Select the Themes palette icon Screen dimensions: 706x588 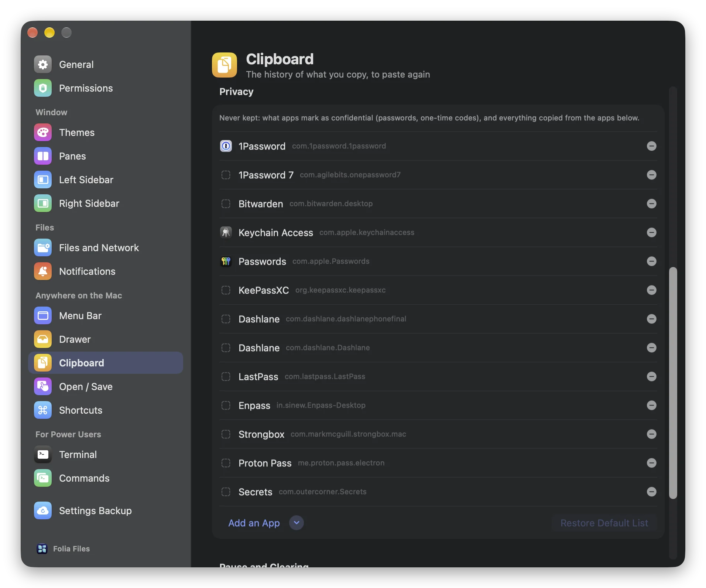43,133
